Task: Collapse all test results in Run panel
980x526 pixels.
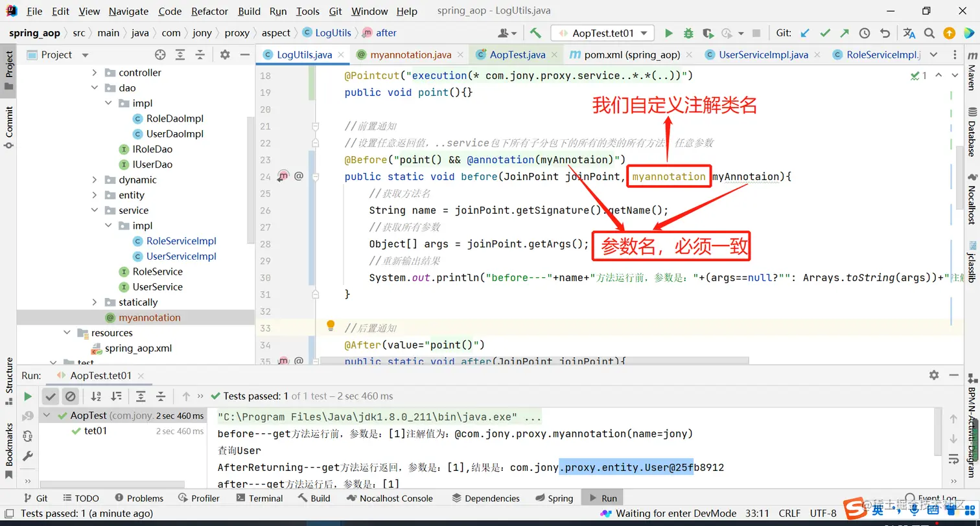Action: click(x=161, y=396)
